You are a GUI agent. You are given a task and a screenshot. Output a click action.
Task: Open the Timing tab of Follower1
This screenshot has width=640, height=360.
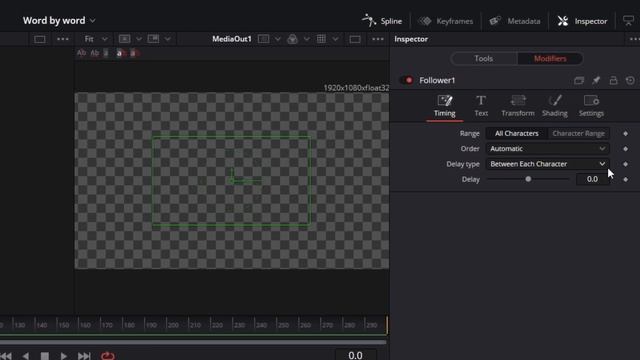click(444, 106)
